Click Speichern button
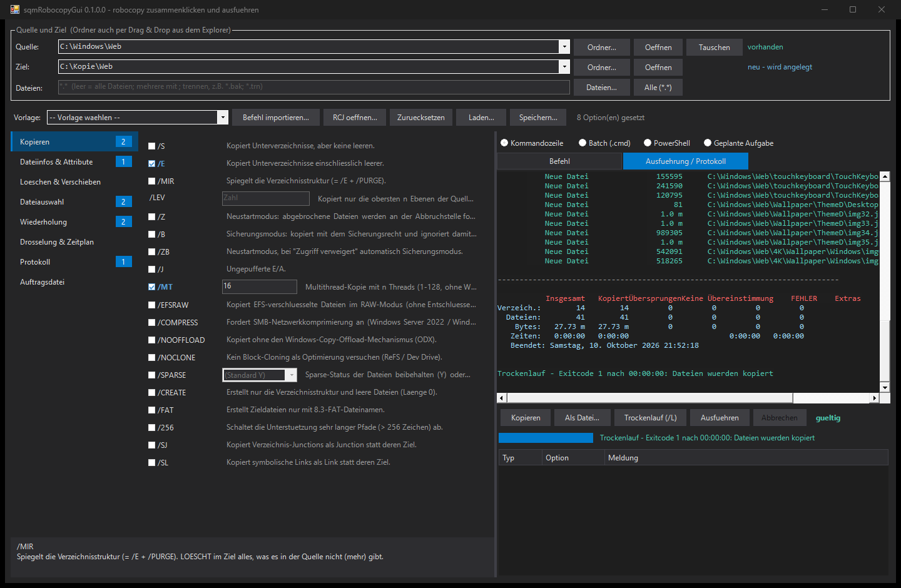 (x=538, y=118)
